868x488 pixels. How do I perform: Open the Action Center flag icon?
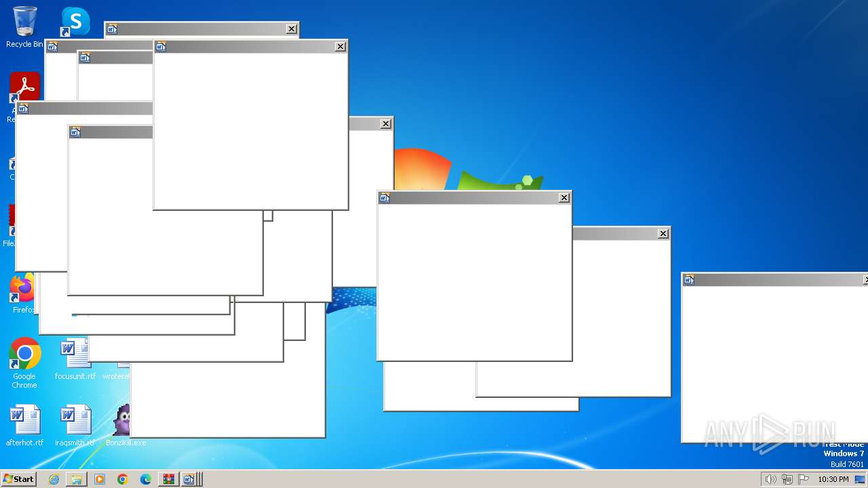click(x=804, y=479)
